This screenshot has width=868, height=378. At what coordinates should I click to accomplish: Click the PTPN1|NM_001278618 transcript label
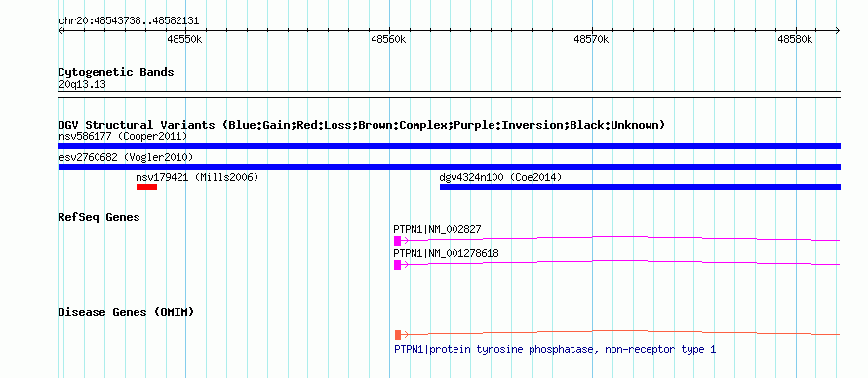[446, 253]
